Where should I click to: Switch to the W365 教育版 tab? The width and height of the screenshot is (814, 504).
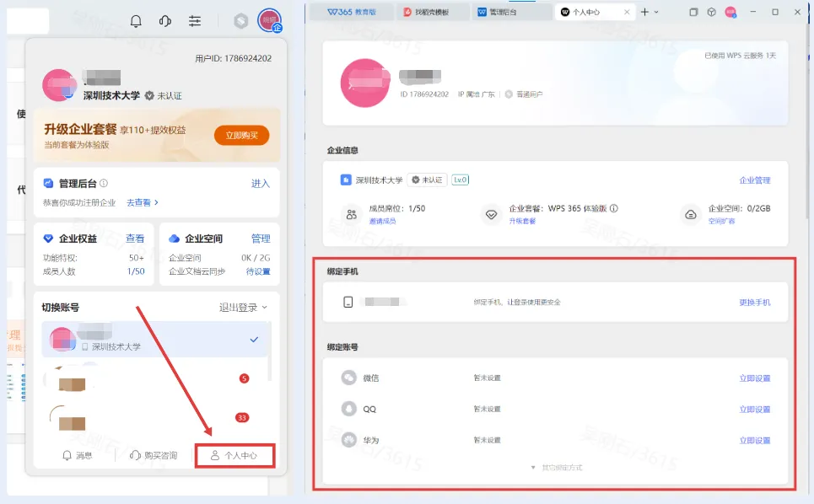pyautogui.click(x=352, y=12)
